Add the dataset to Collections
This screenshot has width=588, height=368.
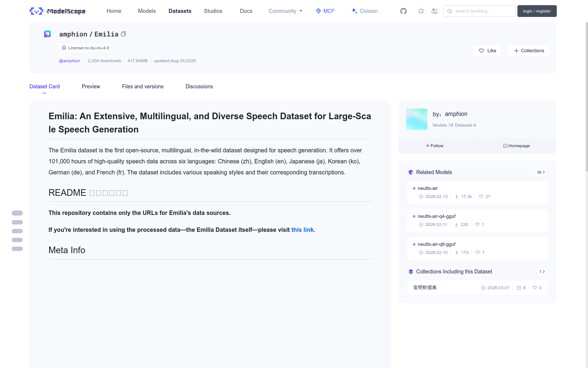pos(528,51)
